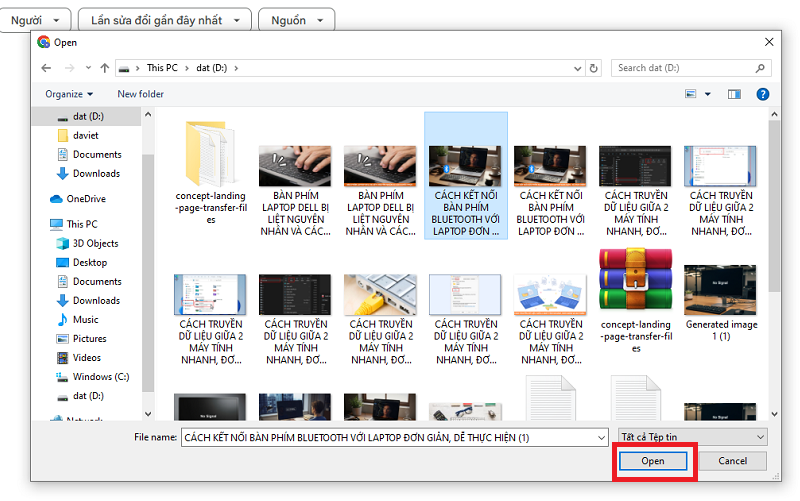The width and height of the screenshot is (800, 501).
Task: Open Windows (C:) drive in sidebar
Action: coord(101,377)
